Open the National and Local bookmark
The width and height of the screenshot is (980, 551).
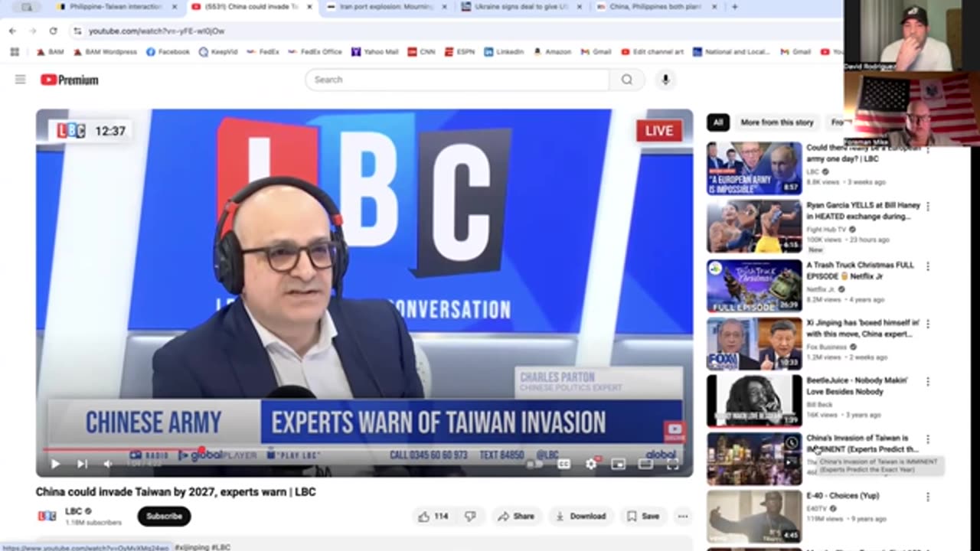coord(730,52)
